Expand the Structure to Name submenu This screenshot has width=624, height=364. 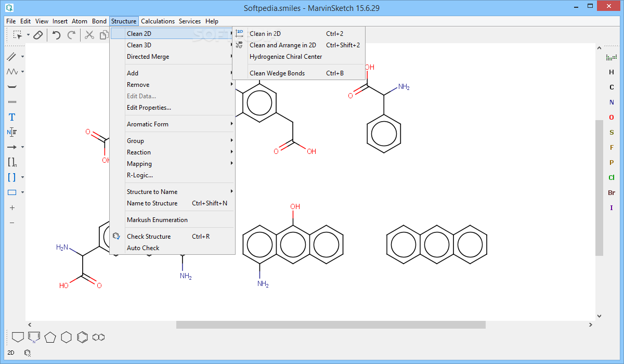173,192
